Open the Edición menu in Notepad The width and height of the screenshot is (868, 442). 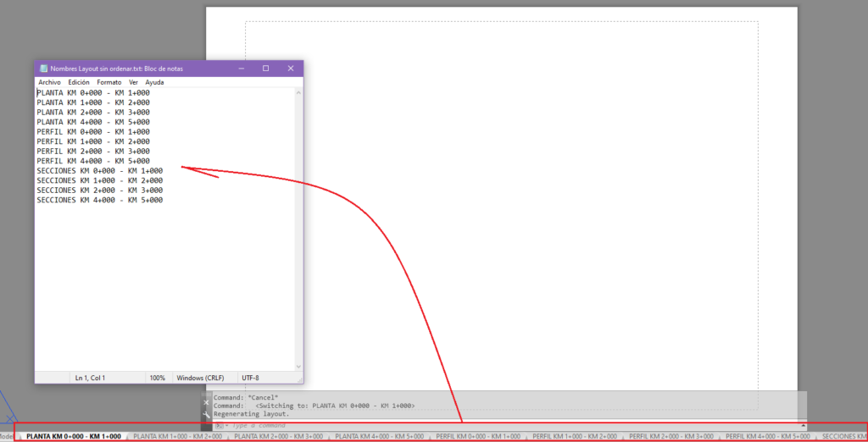coord(79,82)
